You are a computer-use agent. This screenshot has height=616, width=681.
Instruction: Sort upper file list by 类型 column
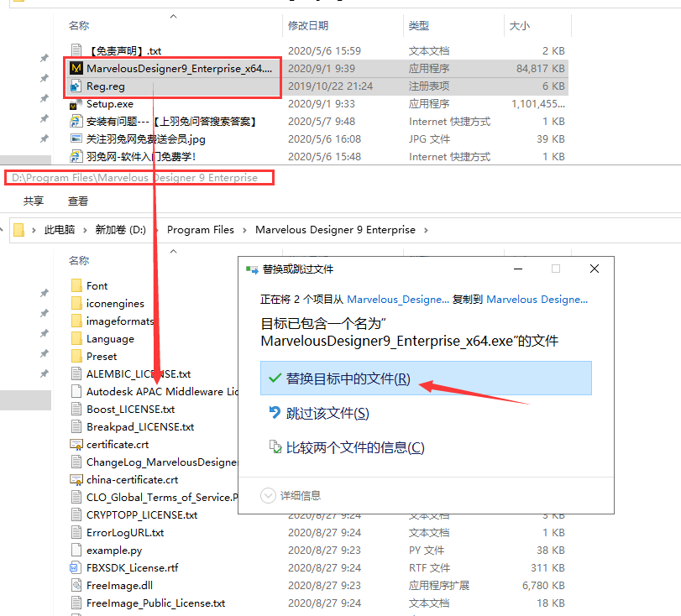pyautogui.click(x=419, y=26)
